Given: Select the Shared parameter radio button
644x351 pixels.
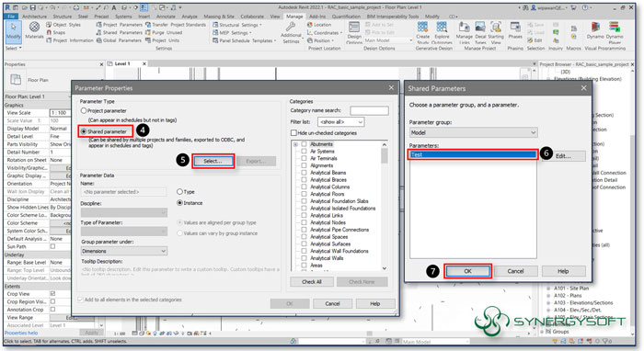Looking at the screenshot, I should pyautogui.click(x=84, y=131).
